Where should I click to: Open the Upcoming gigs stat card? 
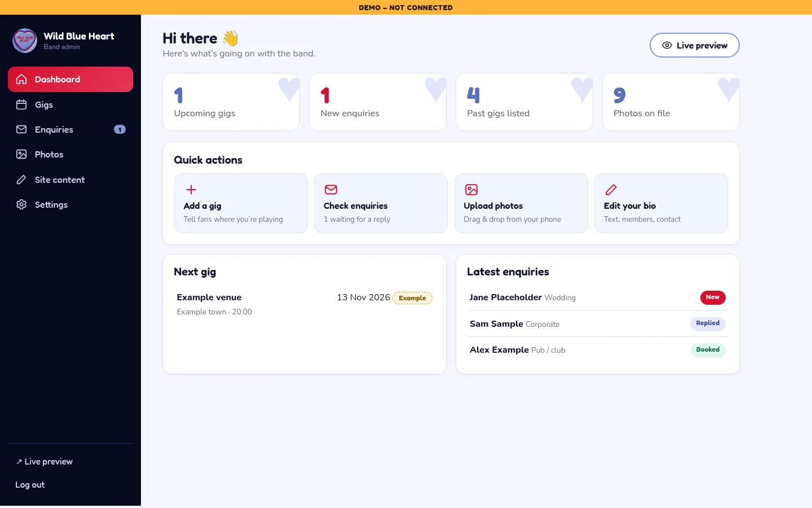click(x=231, y=102)
